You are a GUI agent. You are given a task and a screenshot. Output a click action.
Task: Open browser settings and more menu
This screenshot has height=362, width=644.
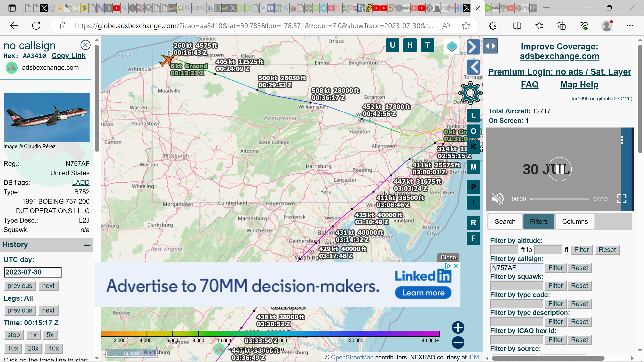point(630,26)
